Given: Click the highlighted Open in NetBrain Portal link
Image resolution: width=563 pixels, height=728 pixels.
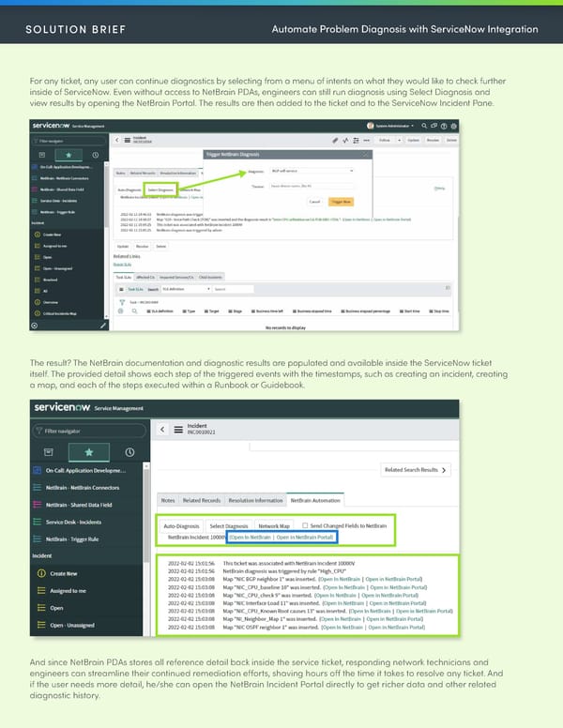Looking at the screenshot, I should pyautogui.click(x=305, y=537).
